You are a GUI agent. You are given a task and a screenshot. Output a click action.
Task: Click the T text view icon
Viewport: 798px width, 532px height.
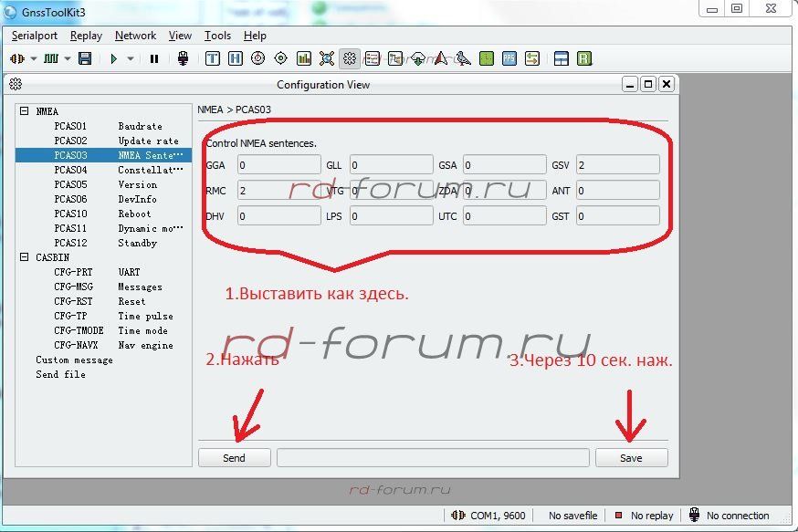tap(213, 58)
